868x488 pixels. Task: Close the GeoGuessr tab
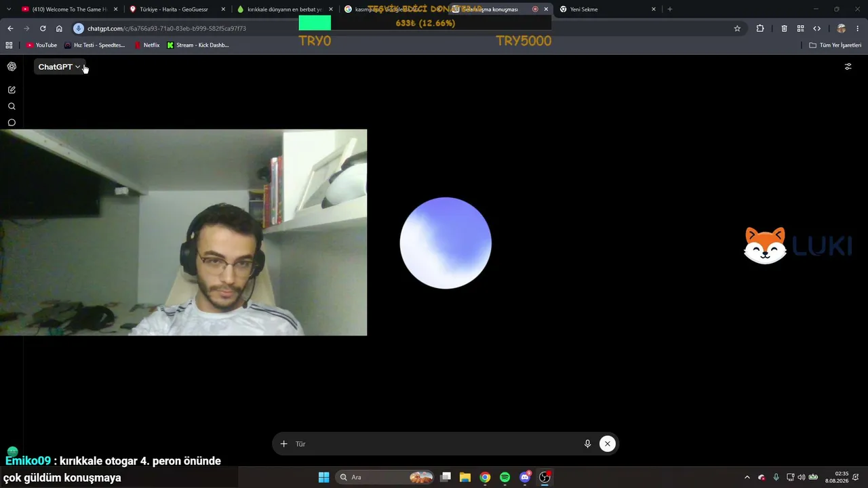point(223,9)
